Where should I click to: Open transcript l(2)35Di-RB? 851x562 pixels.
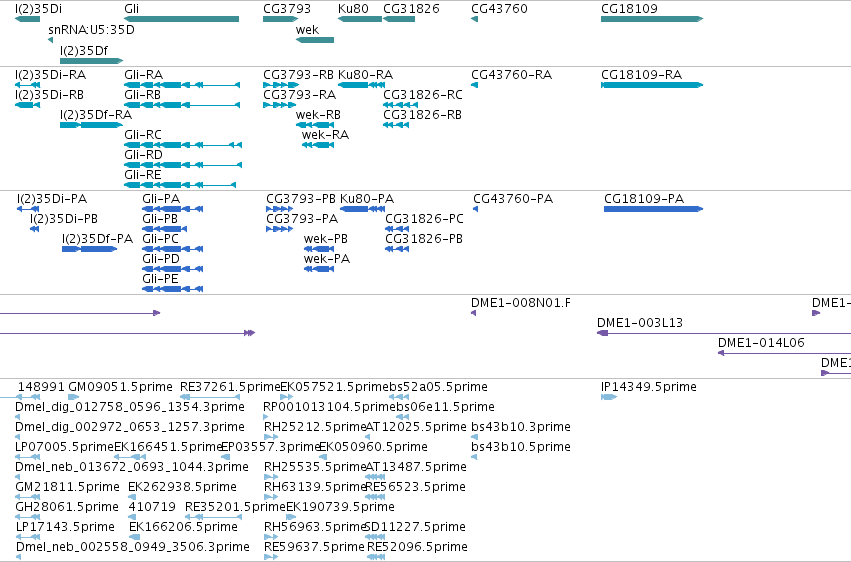point(27,105)
